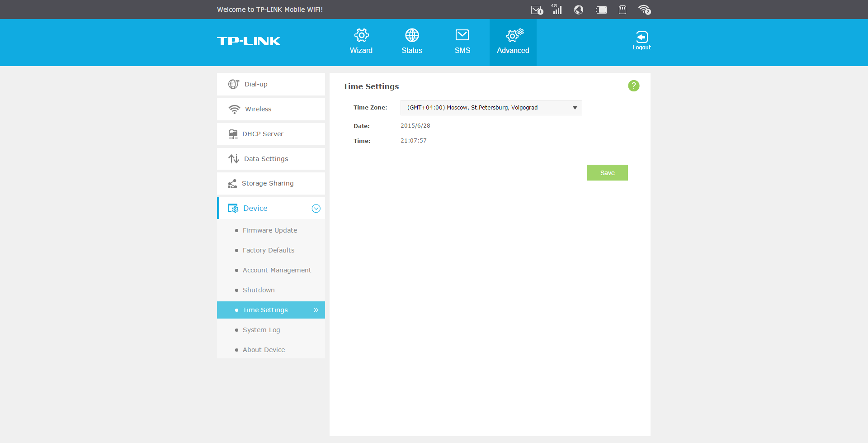The width and height of the screenshot is (868, 443).
Task: Open the Wireless settings section
Action: [271, 109]
